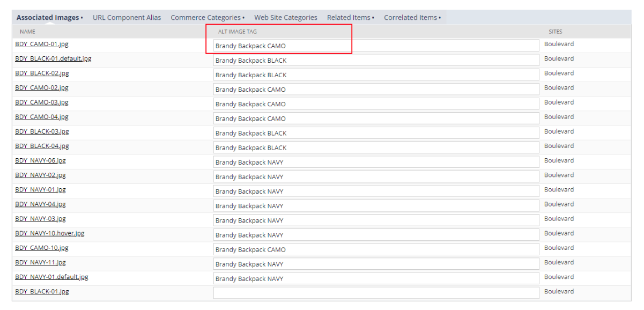Click the alt tag input for BDY_NAVY-11.jpg

pyautogui.click(x=375, y=264)
